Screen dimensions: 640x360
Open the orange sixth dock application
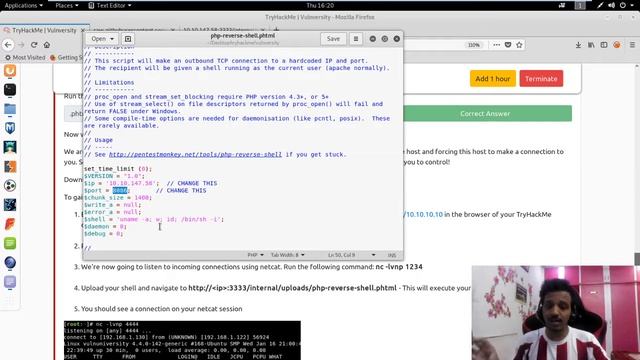click(x=10, y=167)
